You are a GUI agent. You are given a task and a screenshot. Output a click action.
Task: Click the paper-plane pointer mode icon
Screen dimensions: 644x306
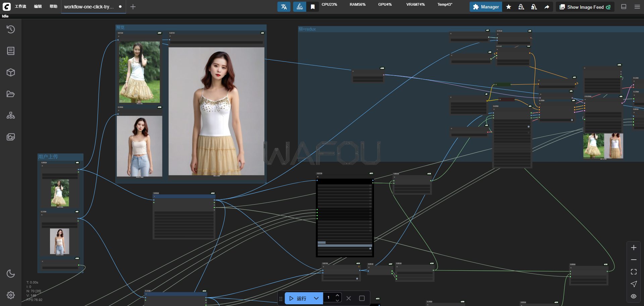[x=634, y=284]
